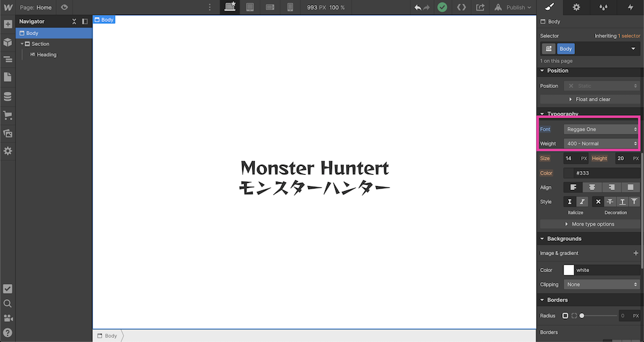Select Body in the Navigator

[x=54, y=33]
